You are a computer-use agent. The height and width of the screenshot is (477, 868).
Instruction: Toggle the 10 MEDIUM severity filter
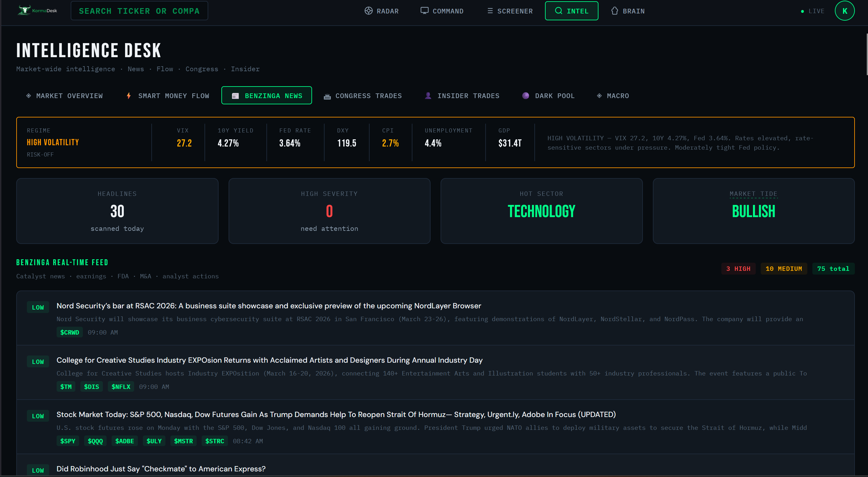coord(784,268)
